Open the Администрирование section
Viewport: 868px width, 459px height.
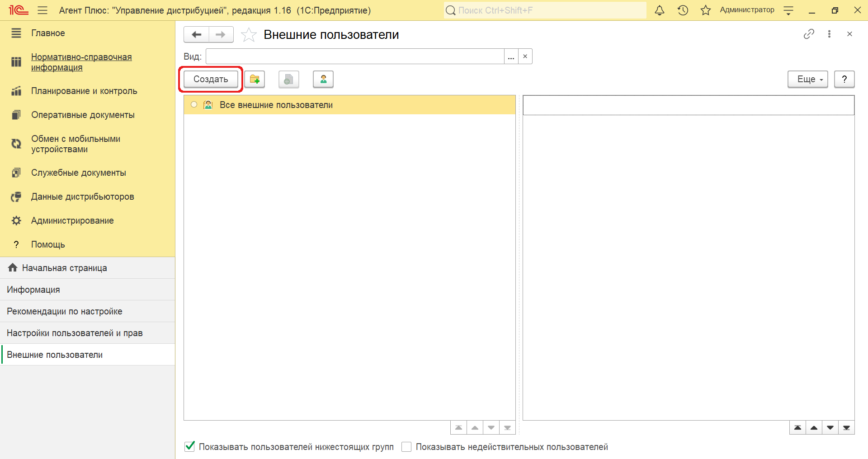72,220
